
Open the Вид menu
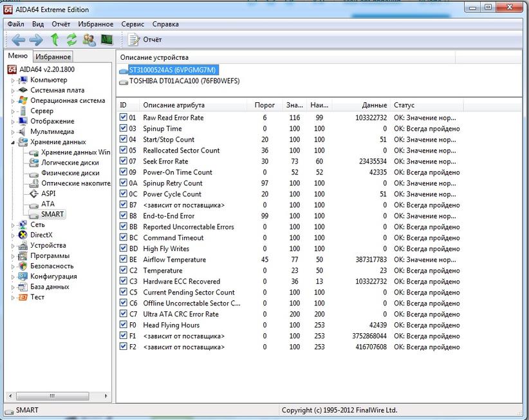[x=38, y=24]
